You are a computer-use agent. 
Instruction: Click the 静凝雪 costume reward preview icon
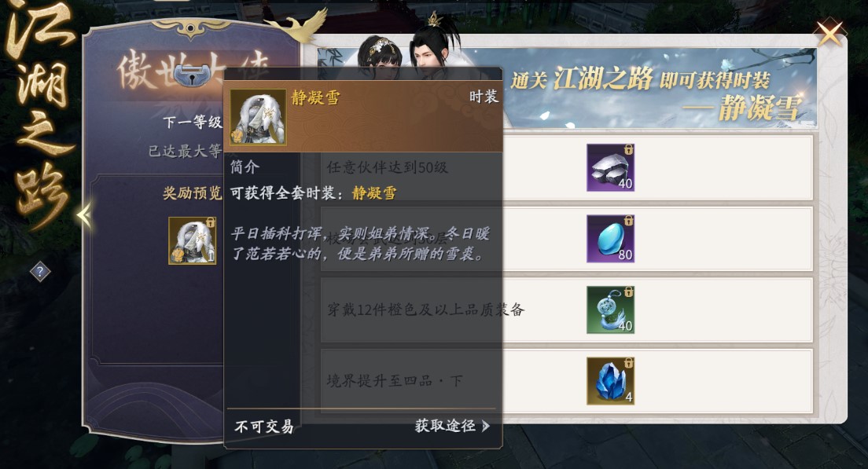[192, 240]
